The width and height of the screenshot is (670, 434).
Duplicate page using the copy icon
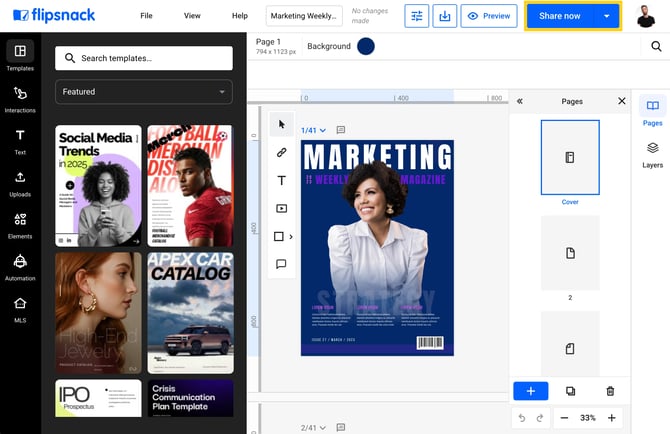pos(571,391)
